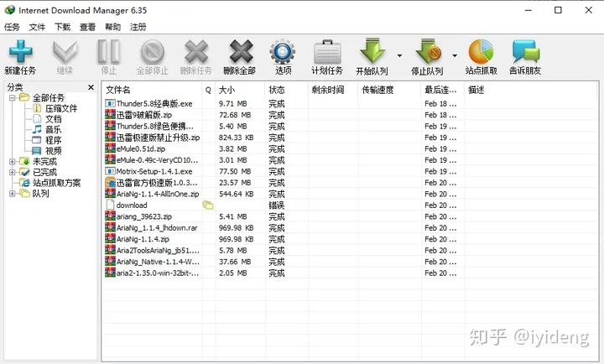
Task: Click the 删除任务 delete icon
Action: tap(196, 52)
